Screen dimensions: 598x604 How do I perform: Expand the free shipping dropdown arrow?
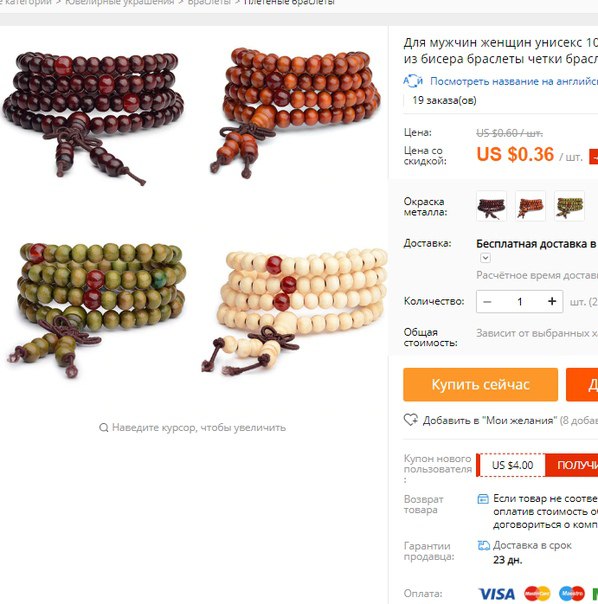coord(485,258)
